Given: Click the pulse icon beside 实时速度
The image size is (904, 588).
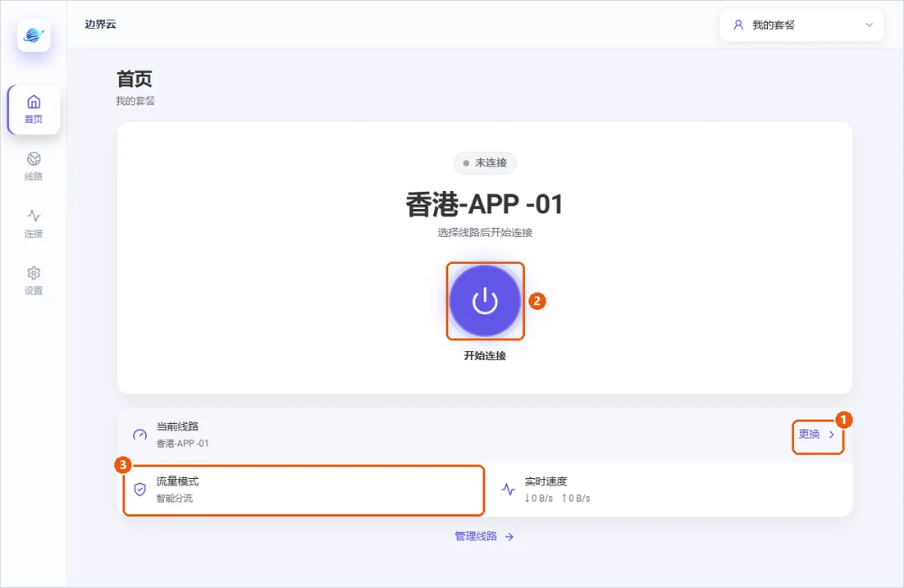Looking at the screenshot, I should 508,490.
